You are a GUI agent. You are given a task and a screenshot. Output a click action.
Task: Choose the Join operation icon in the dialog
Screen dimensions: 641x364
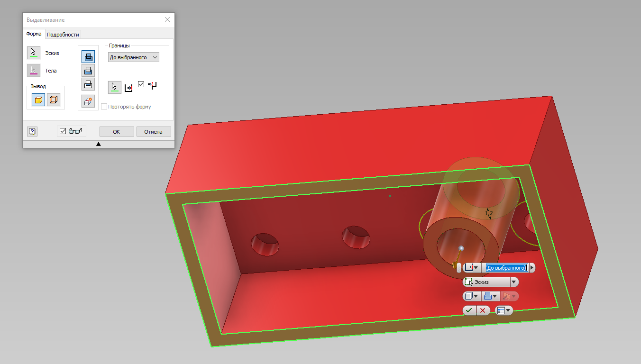pos(88,57)
